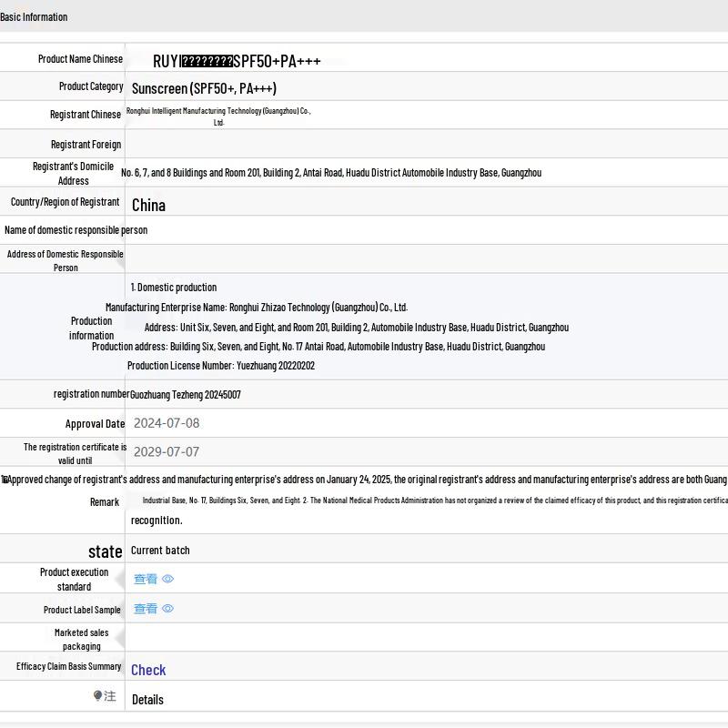Click the Approval Date field 2024-07-08
The width and height of the screenshot is (728, 728).
coord(167,423)
